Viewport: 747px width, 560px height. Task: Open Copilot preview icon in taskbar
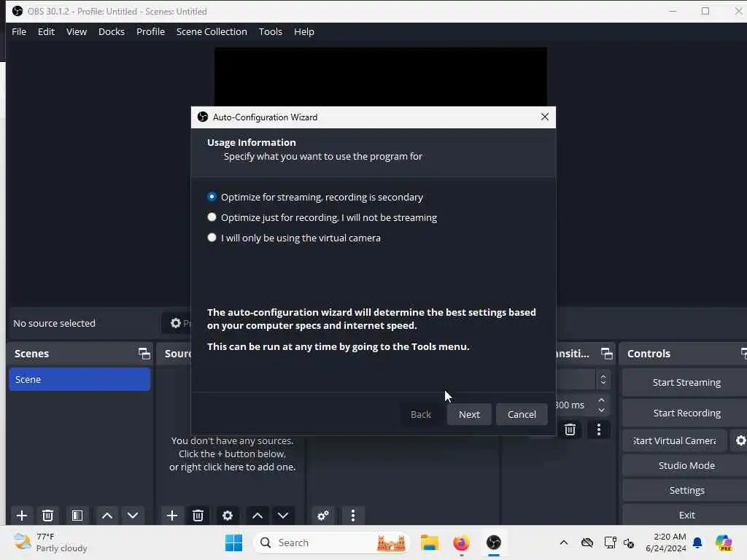click(724, 542)
